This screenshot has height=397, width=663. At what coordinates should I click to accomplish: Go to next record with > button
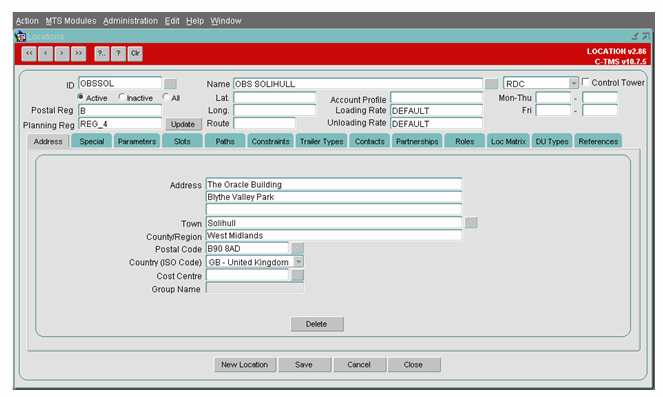[62, 54]
